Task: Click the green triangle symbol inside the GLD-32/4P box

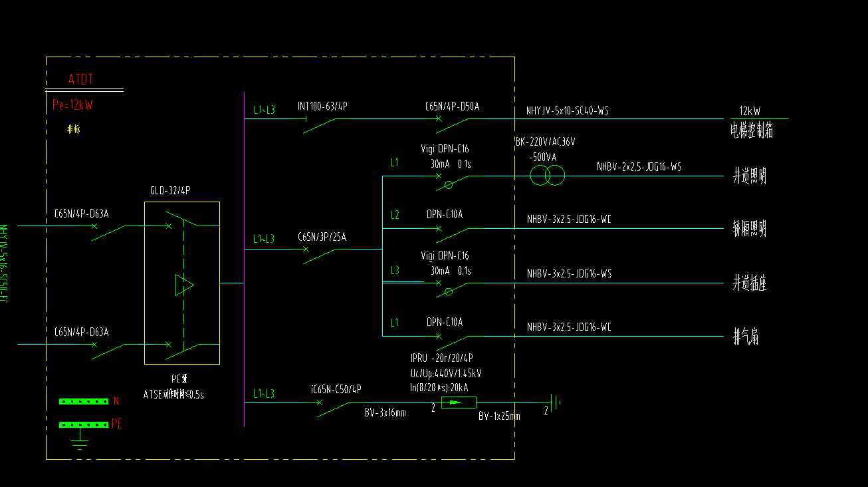Action: click(x=184, y=285)
